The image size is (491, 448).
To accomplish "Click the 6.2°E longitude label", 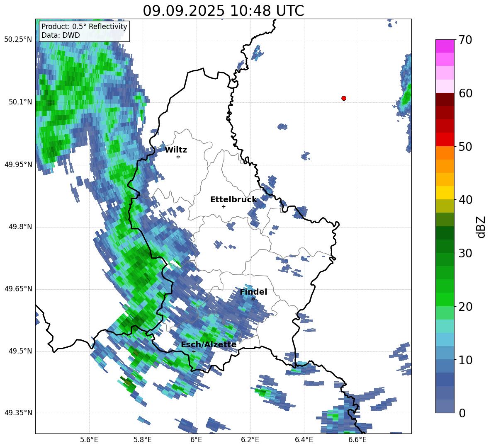I will (x=250, y=440).
